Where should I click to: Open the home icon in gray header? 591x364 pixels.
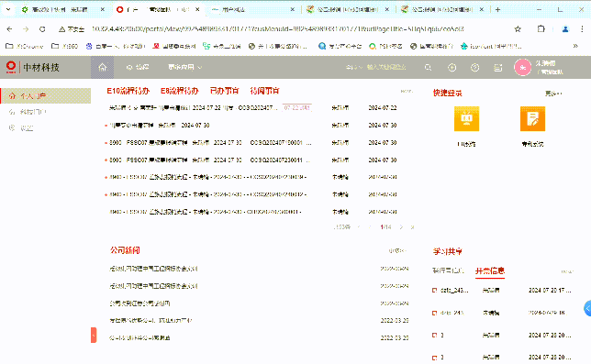tap(102, 67)
